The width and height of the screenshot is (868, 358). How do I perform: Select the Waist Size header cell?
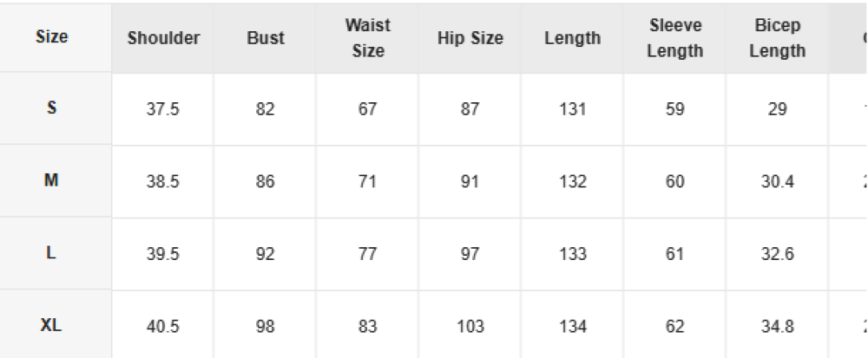pyautogui.click(x=367, y=37)
